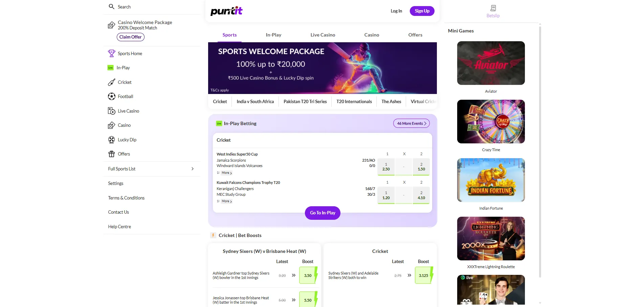The image size is (644, 307).
Task: Select the Cricket bat icon in sidebar
Action: click(x=111, y=82)
